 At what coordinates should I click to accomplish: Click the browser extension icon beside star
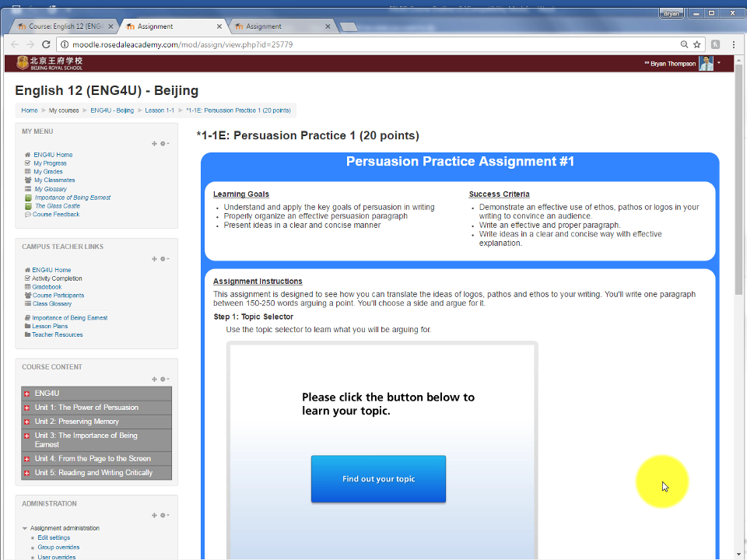click(715, 44)
